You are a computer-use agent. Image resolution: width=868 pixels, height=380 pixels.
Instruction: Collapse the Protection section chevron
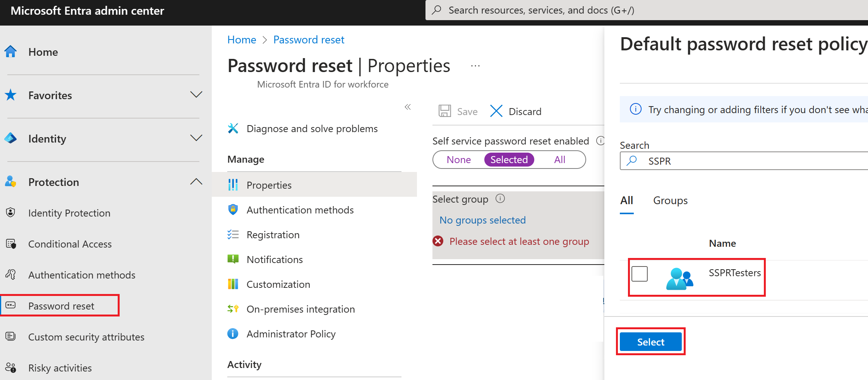pos(196,182)
